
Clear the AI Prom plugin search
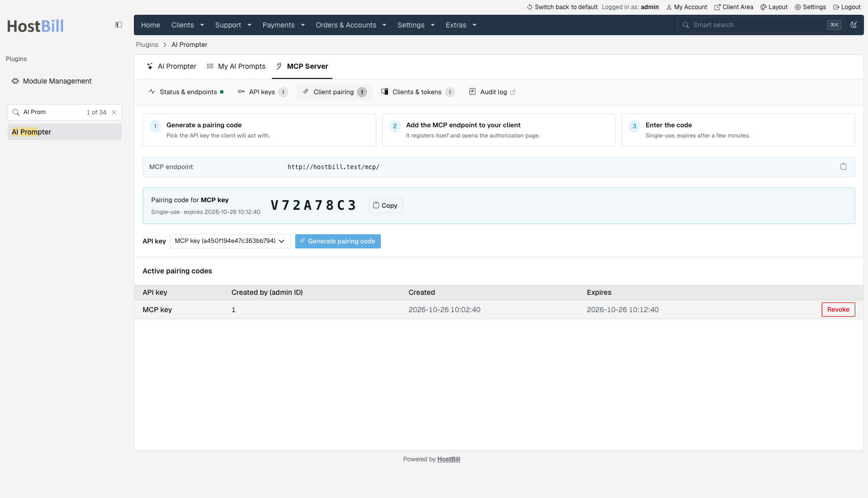tap(114, 113)
